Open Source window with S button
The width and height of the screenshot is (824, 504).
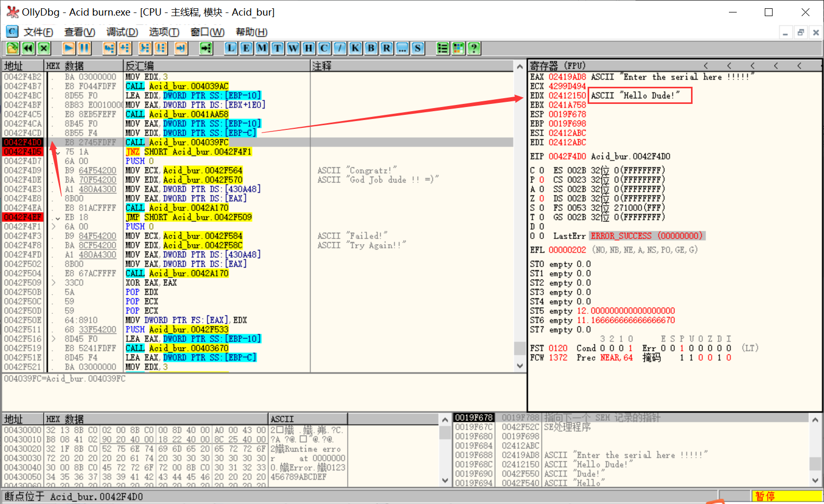(x=418, y=48)
